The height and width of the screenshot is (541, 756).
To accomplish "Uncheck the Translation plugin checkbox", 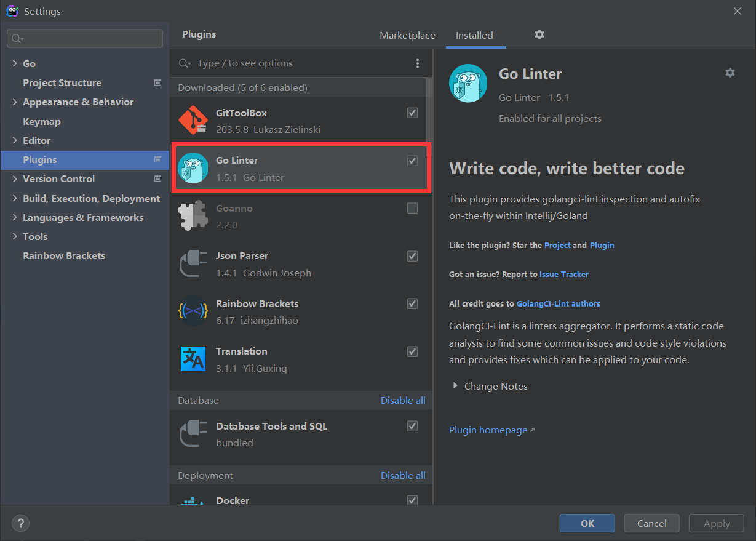I will pos(413,351).
